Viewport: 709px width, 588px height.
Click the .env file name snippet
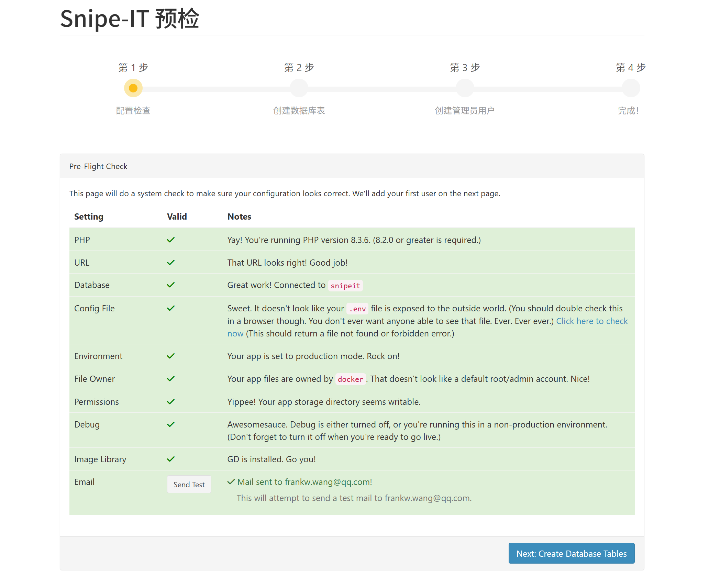pyautogui.click(x=357, y=309)
